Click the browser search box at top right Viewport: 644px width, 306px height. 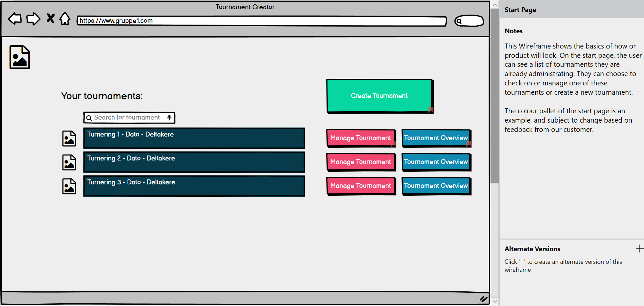click(x=469, y=21)
